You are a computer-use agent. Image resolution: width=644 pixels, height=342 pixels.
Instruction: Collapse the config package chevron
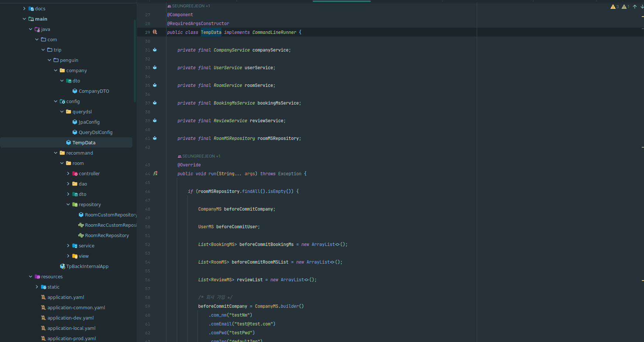point(56,101)
